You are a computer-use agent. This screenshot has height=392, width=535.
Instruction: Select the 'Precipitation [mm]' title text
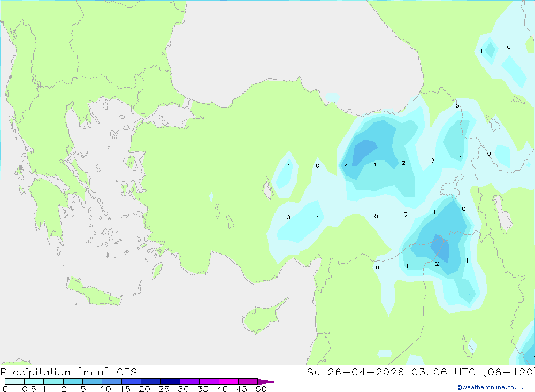pos(55,372)
